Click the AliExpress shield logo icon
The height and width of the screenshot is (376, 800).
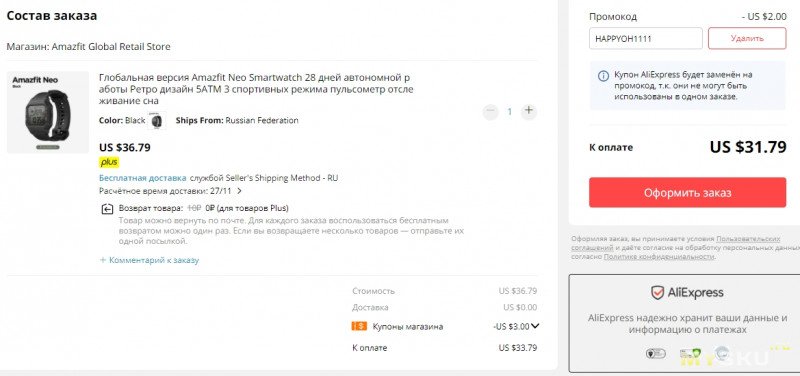point(657,292)
